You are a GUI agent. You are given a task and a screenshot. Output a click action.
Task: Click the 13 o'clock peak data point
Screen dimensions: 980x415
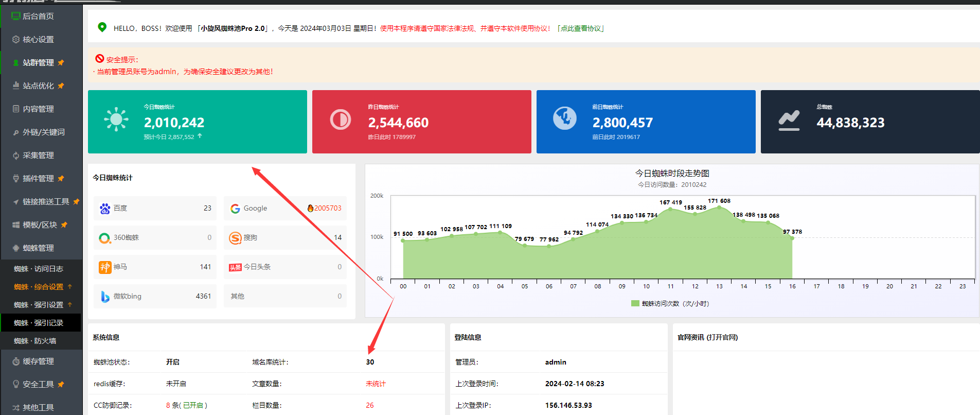click(x=719, y=207)
